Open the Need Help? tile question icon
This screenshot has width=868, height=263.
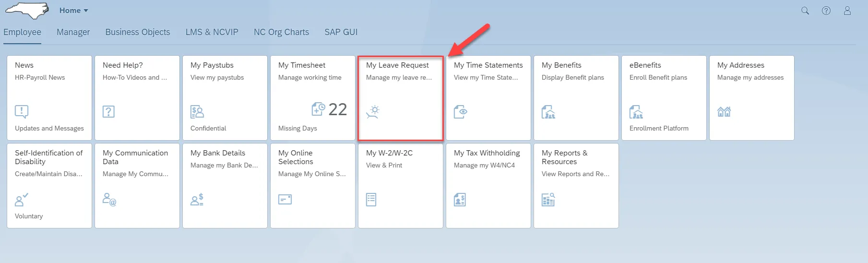109,112
